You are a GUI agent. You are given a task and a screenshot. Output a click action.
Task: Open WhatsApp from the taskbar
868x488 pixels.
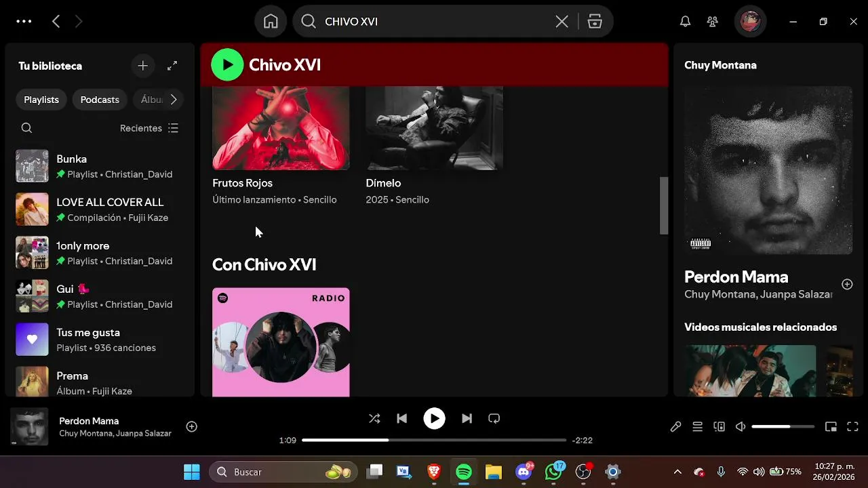(554, 472)
